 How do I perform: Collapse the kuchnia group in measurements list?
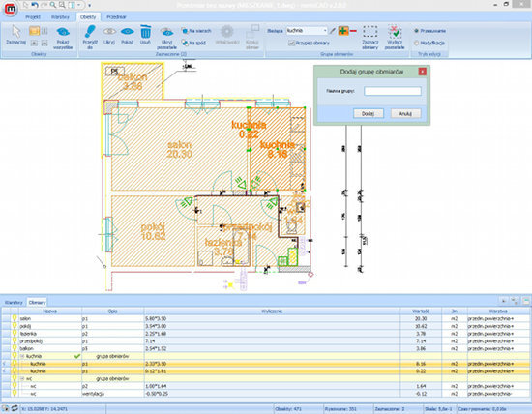pos(23,356)
